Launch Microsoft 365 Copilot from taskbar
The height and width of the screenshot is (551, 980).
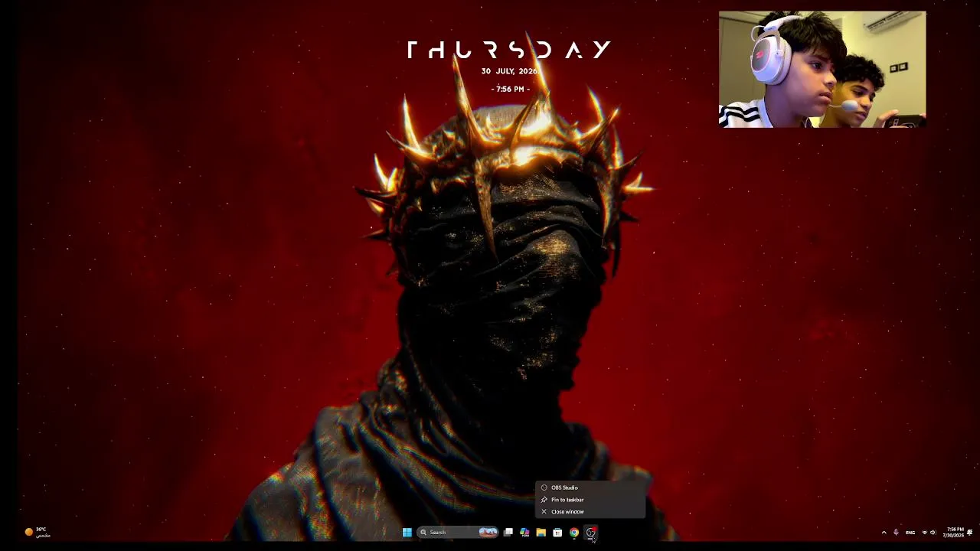point(524,533)
